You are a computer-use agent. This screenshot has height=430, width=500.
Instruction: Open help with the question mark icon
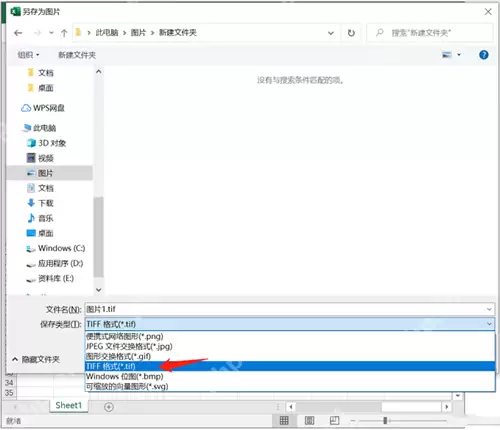tap(484, 55)
